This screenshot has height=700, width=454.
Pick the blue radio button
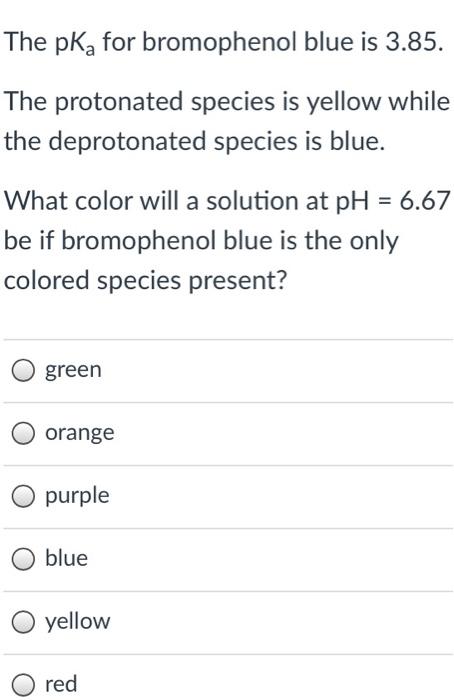[23, 560]
